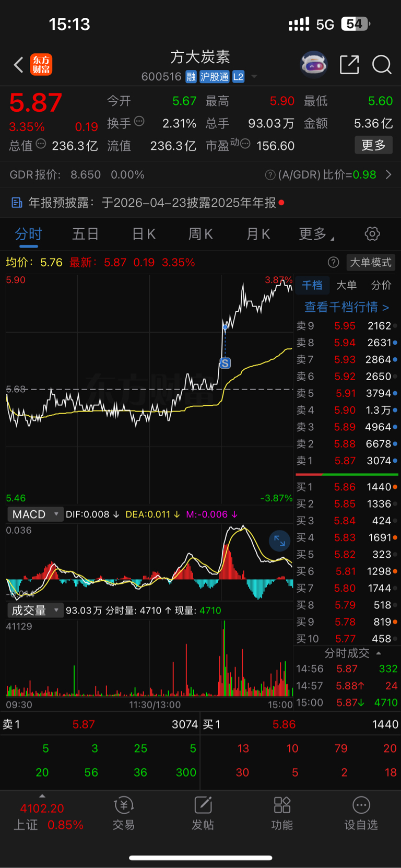Expand chart with fullscreen arrows icon
This screenshot has height=868, width=401.
[x=279, y=541]
